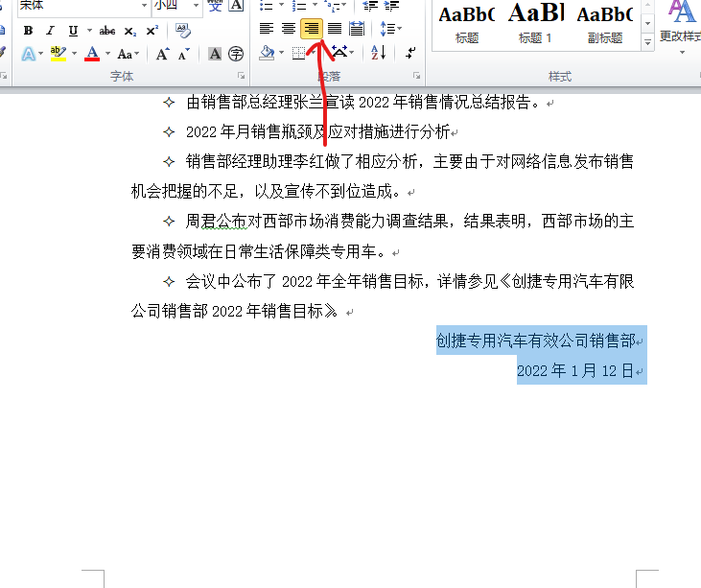
Task: Toggle strikethrough formatting
Action: [107, 31]
